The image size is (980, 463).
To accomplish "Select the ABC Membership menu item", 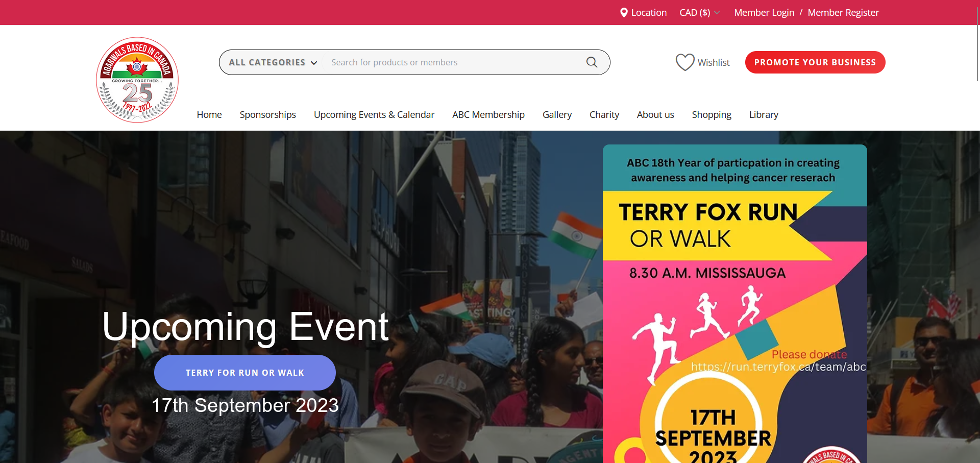I will coord(488,115).
